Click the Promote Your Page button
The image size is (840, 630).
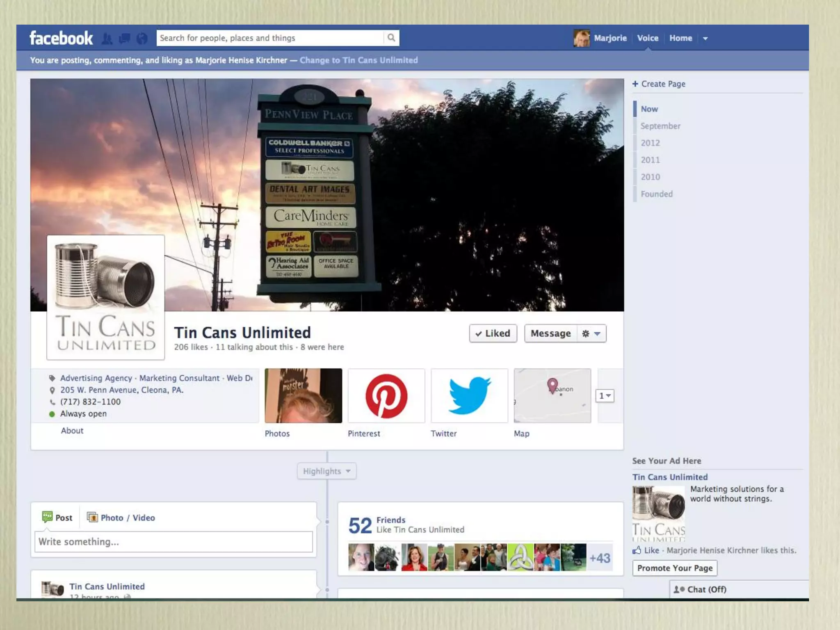click(675, 568)
